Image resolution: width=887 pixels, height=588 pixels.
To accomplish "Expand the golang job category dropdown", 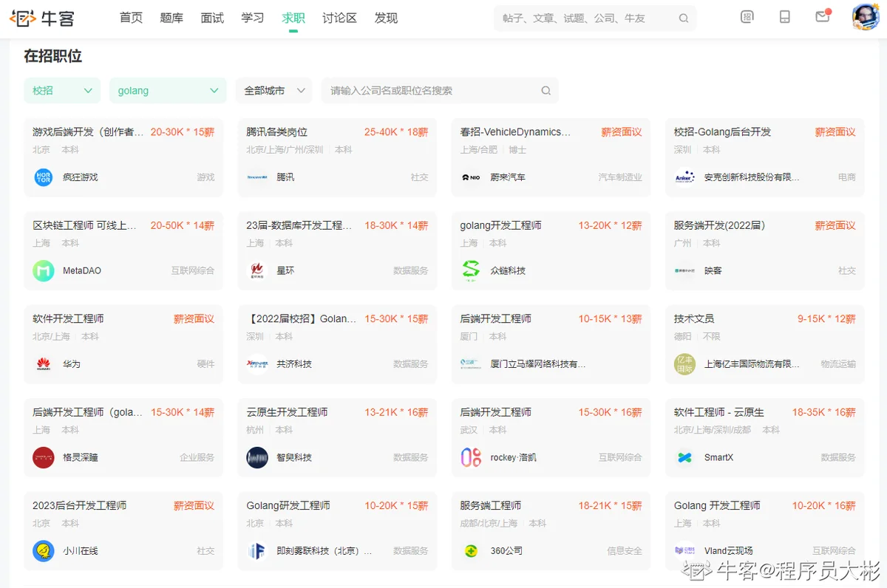I will (x=168, y=91).
